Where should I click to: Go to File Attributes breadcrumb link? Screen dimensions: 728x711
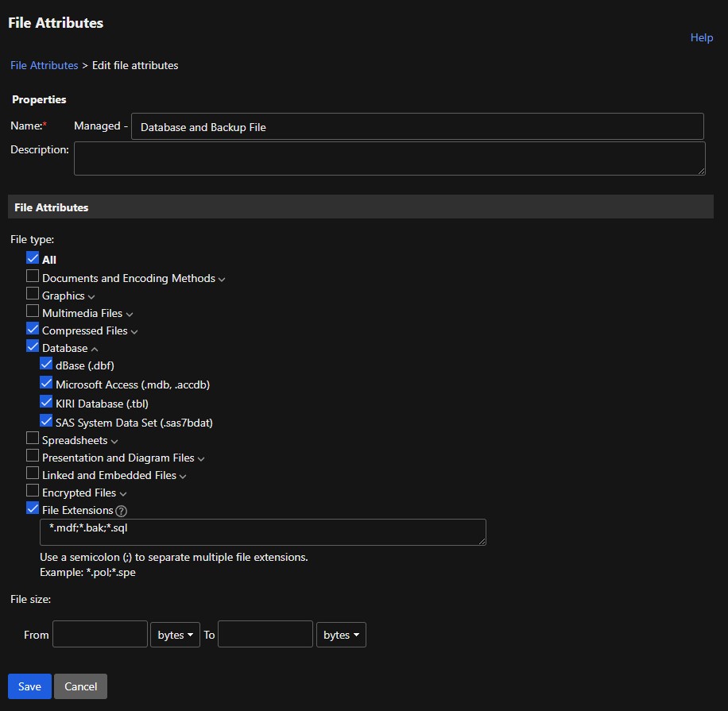tap(45, 65)
